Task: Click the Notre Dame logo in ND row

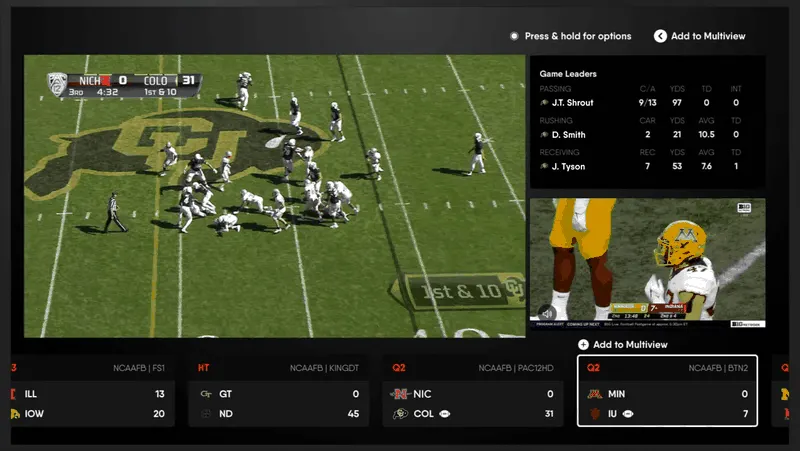Action: pyautogui.click(x=206, y=414)
